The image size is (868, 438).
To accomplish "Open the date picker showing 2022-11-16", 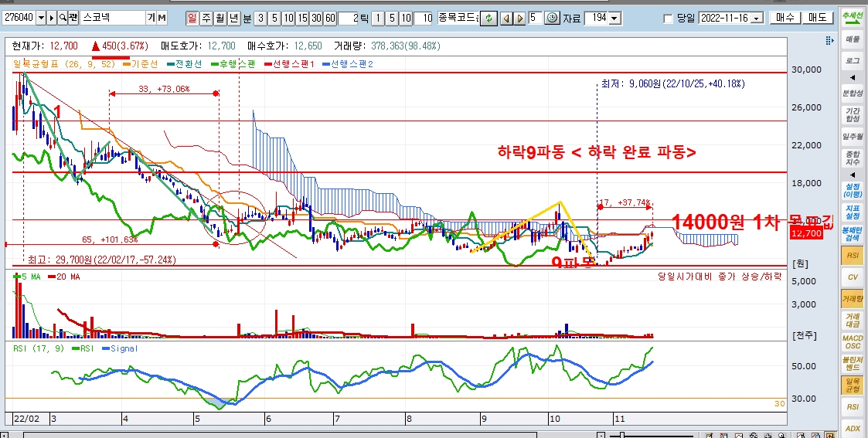I will coord(755,18).
